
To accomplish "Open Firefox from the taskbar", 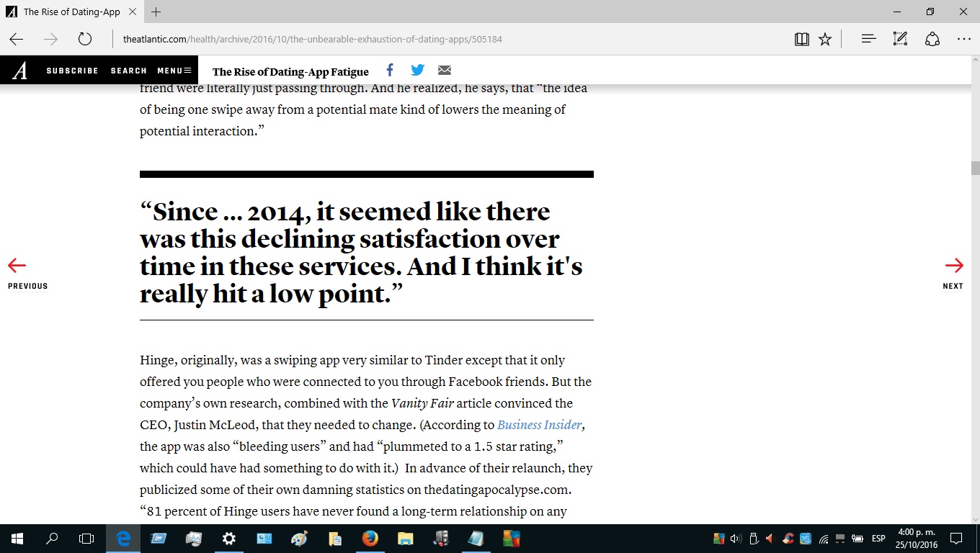I will (x=370, y=539).
